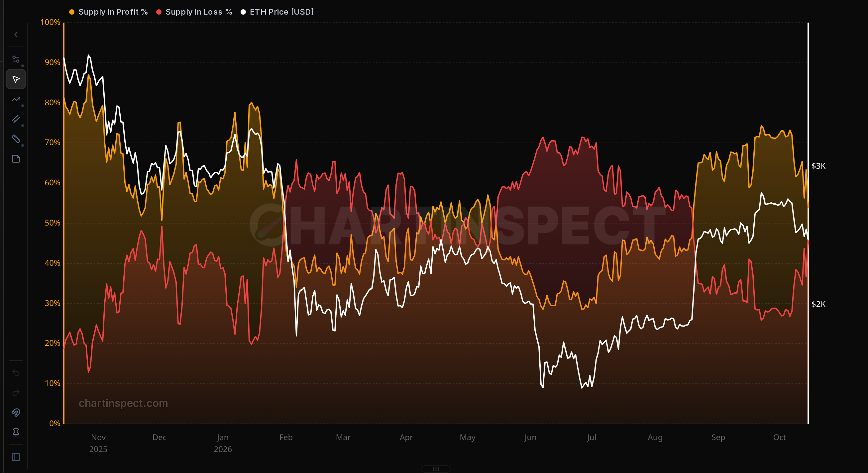Toggle the Supply in Profit % series
The width and height of the screenshot is (868, 473).
pyautogui.click(x=108, y=12)
